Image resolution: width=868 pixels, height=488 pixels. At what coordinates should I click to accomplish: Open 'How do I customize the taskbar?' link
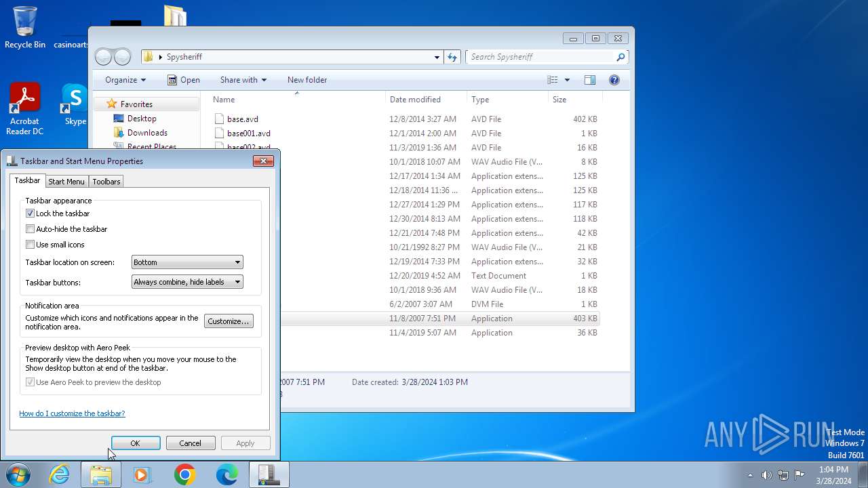(72, 413)
